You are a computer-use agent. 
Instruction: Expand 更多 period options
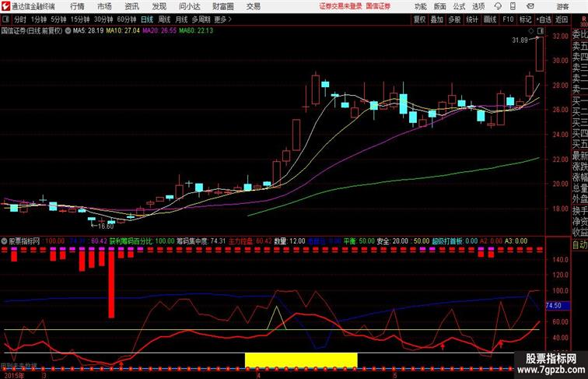pyautogui.click(x=222, y=19)
